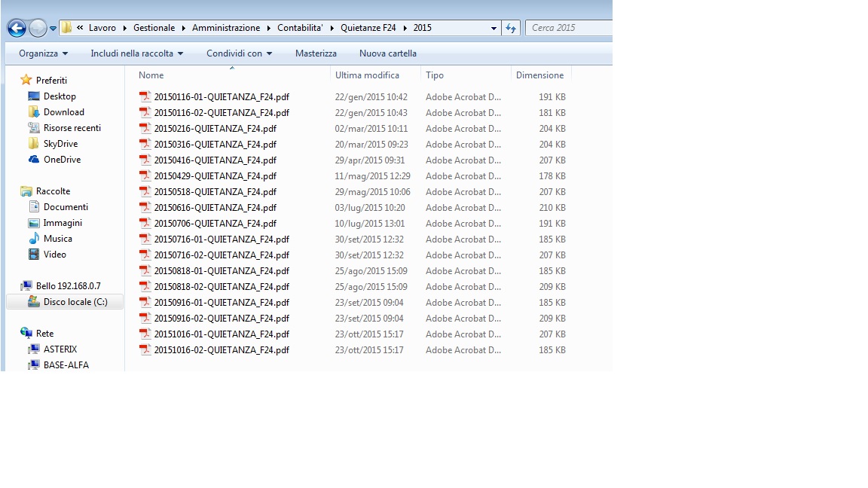Click the Cerca 2015 search field
The width and height of the screenshot is (868, 488).
[x=569, y=28]
